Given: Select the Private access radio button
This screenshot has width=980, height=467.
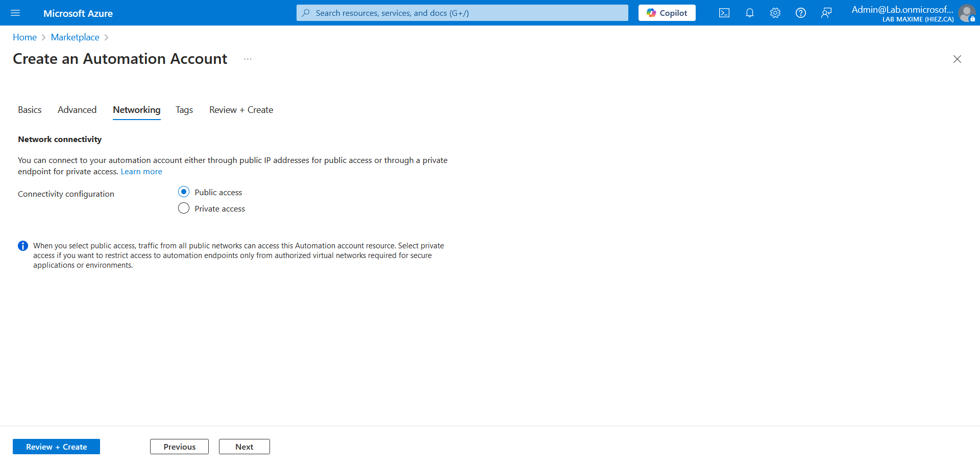Looking at the screenshot, I should (x=184, y=208).
